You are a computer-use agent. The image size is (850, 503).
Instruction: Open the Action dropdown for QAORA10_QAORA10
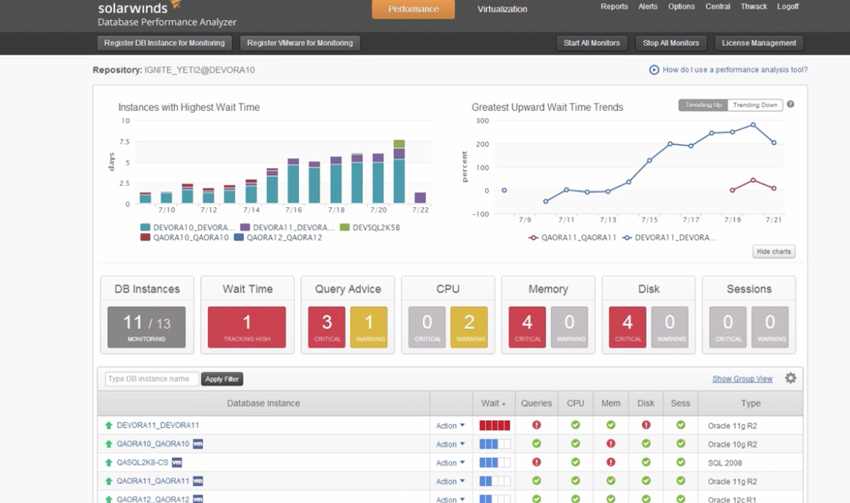450,444
